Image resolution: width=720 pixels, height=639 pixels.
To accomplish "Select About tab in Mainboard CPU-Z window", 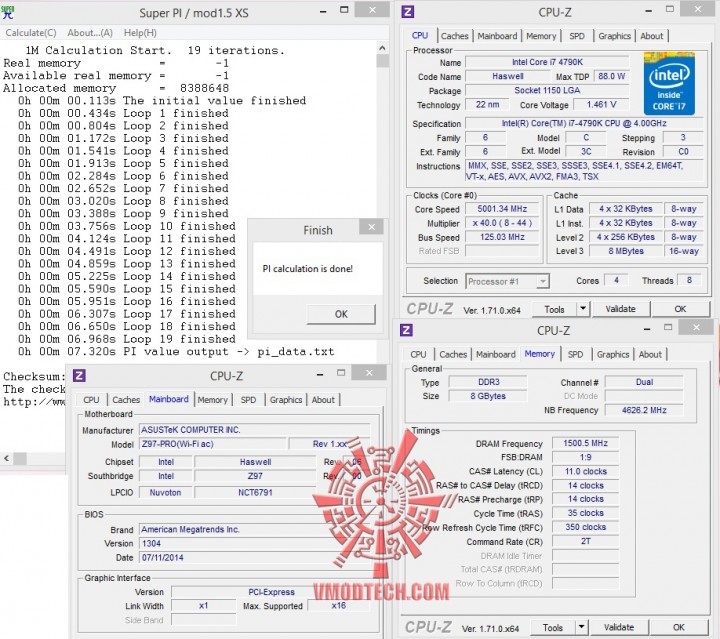I will click(323, 400).
